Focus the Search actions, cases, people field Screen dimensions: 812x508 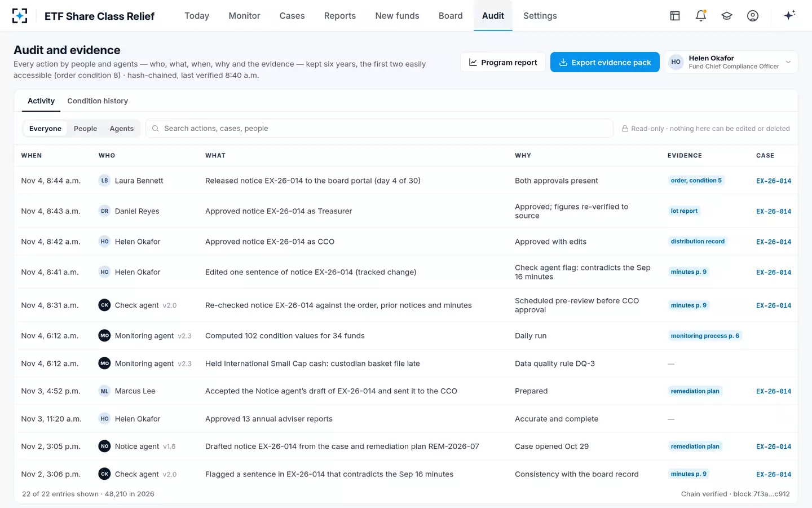tap(379, 129)
